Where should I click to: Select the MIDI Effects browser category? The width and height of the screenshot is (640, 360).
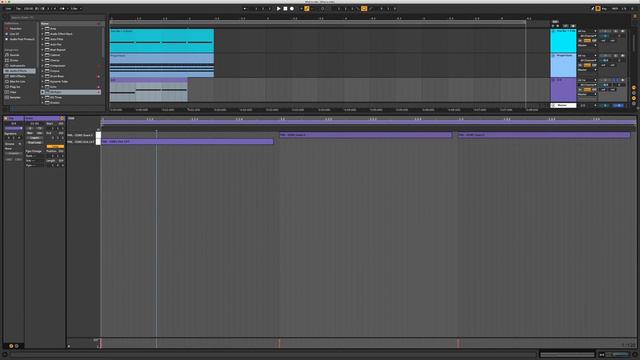[18, 76]
